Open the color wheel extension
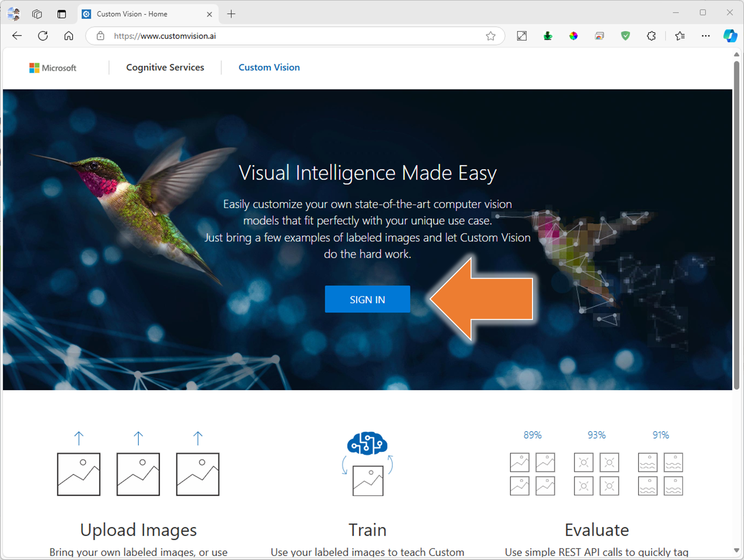744x560 pixels. point(574,36)
